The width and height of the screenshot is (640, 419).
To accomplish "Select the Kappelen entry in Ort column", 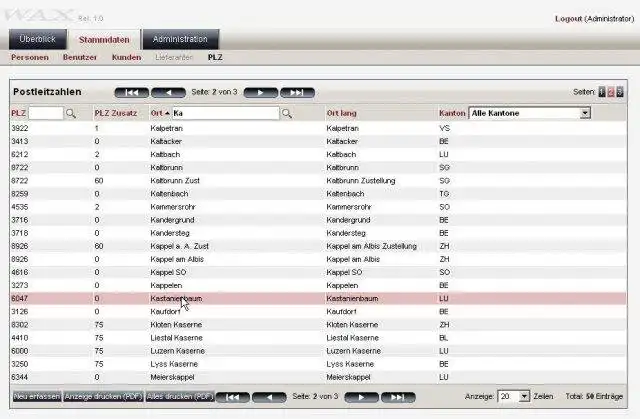I will [x=166, y=286].
